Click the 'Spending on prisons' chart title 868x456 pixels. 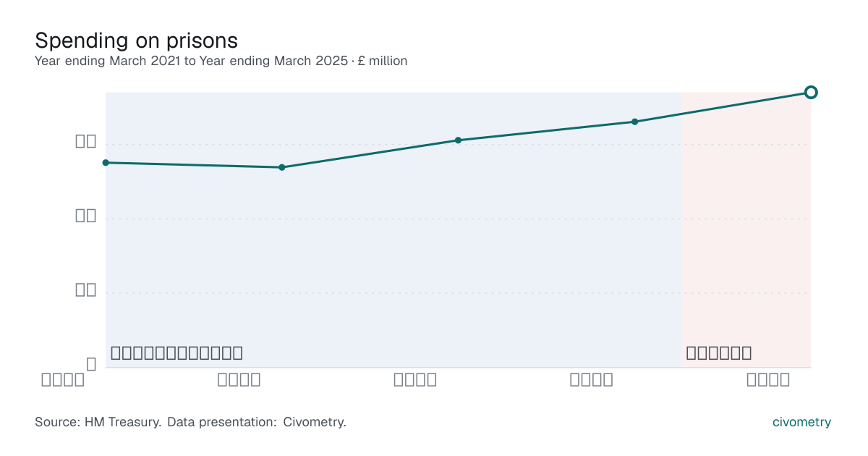(x=136, y=40)
